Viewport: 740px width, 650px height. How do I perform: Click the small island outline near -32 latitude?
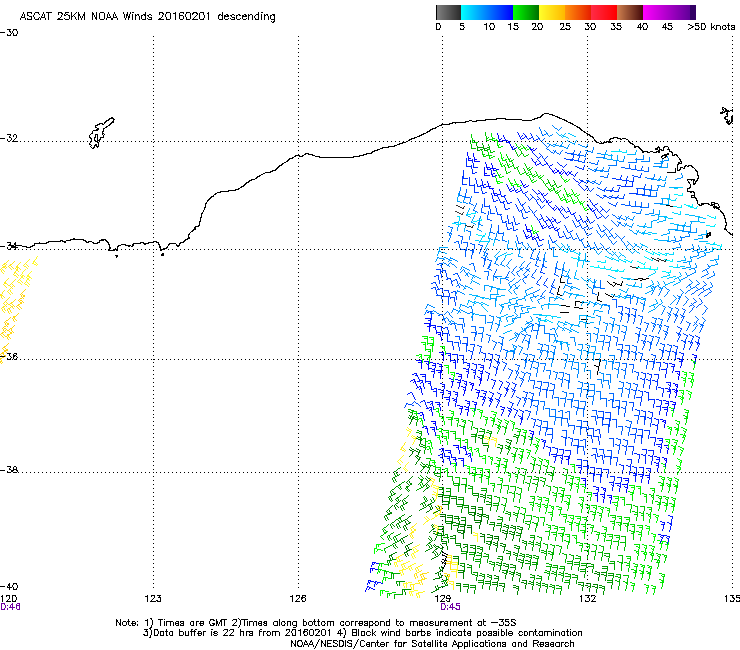[101, 133]
